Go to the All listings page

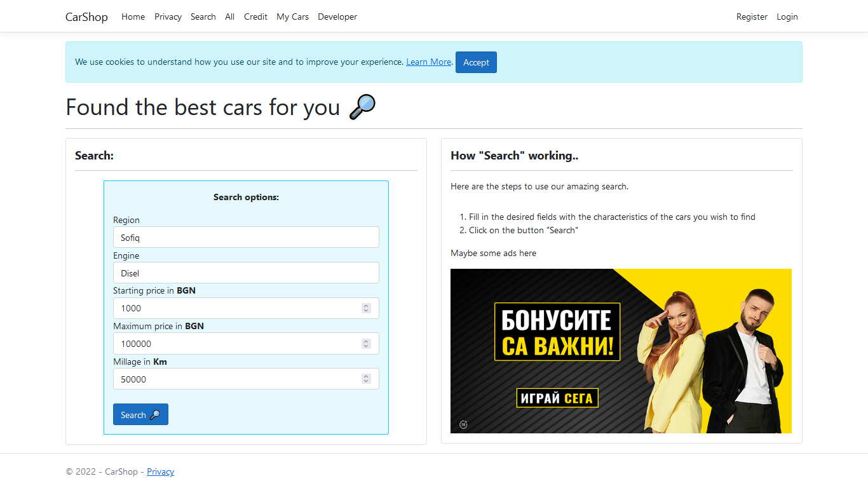coord(229,17)
